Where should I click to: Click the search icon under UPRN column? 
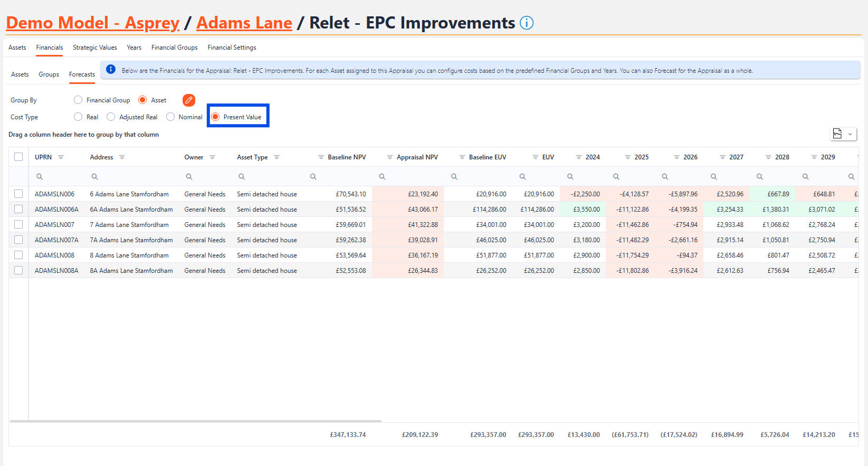pyautogui.click(x=40, y=177)
